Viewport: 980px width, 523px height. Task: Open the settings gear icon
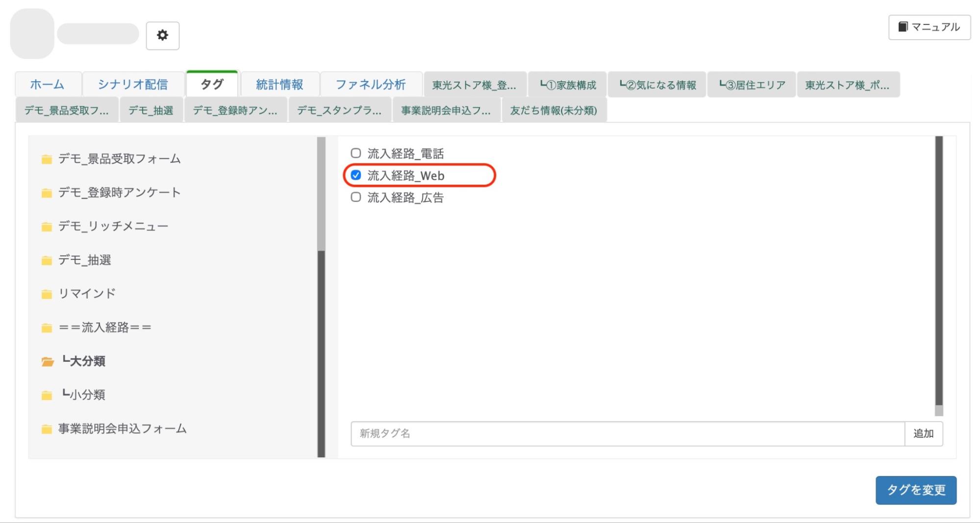pyautogui.click(x=162, y=35)
